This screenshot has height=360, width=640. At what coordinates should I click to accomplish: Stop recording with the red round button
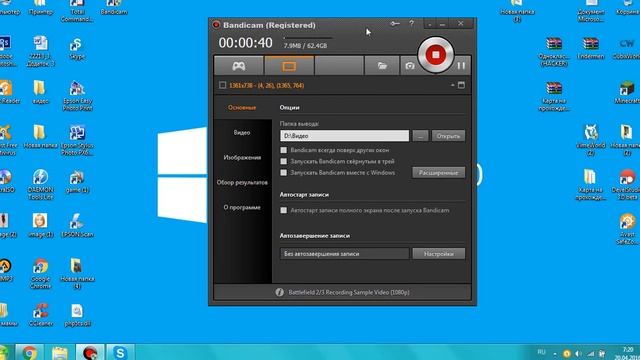tap(436, 55)
